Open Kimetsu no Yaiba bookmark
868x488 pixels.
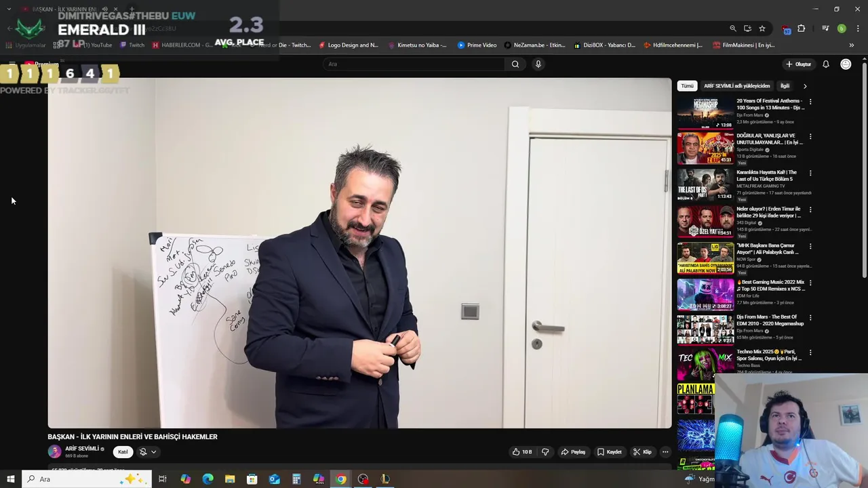point(417,45)
